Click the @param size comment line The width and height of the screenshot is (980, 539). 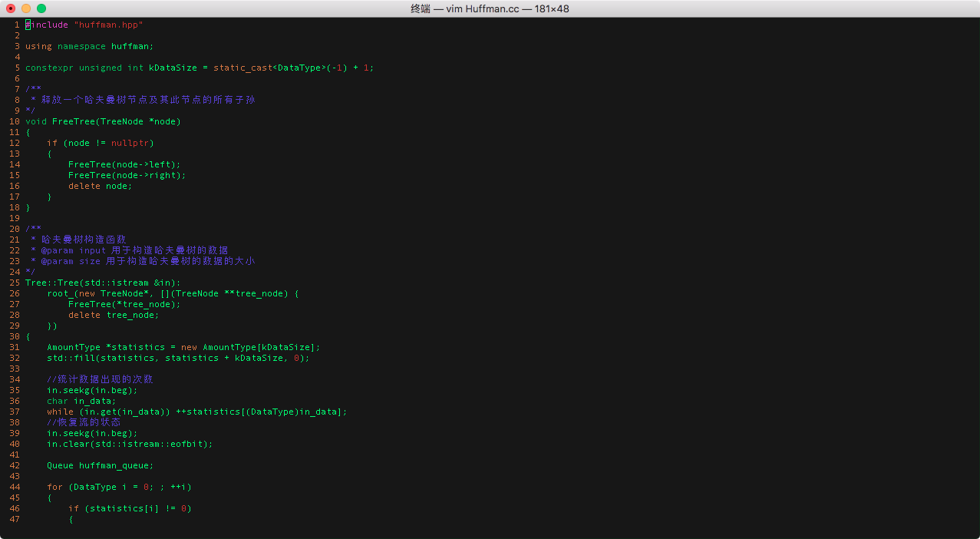point(146,261)
